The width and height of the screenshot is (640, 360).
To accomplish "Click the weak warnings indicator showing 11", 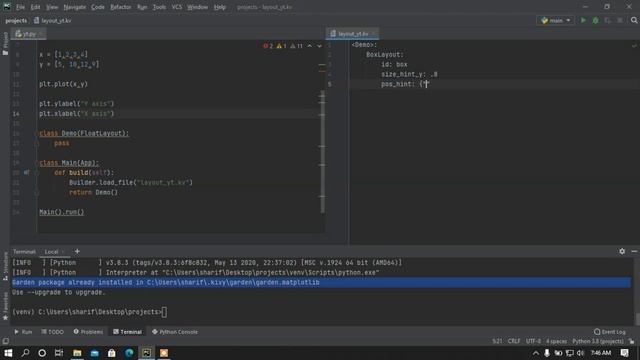I will click(296, 46).
